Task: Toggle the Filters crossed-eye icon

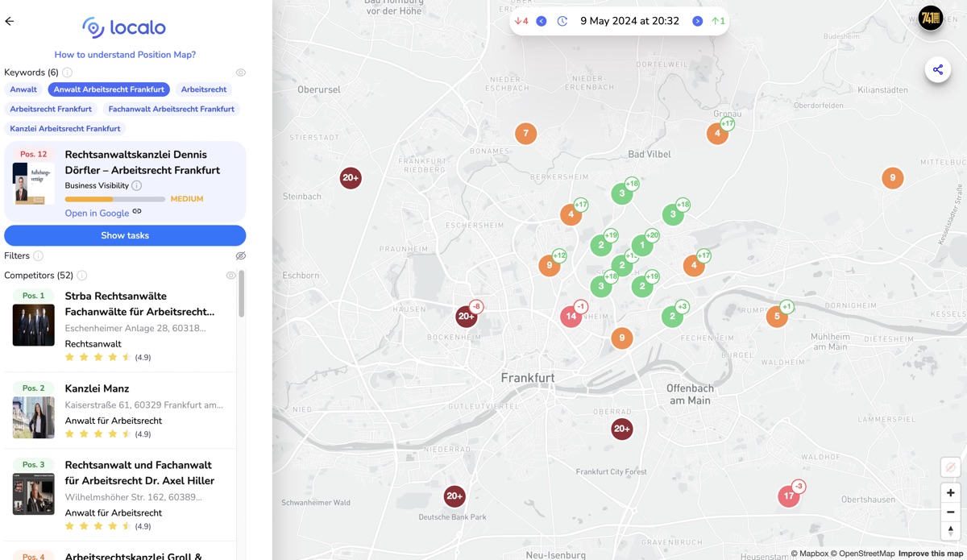Action: (x=240, y=255)
